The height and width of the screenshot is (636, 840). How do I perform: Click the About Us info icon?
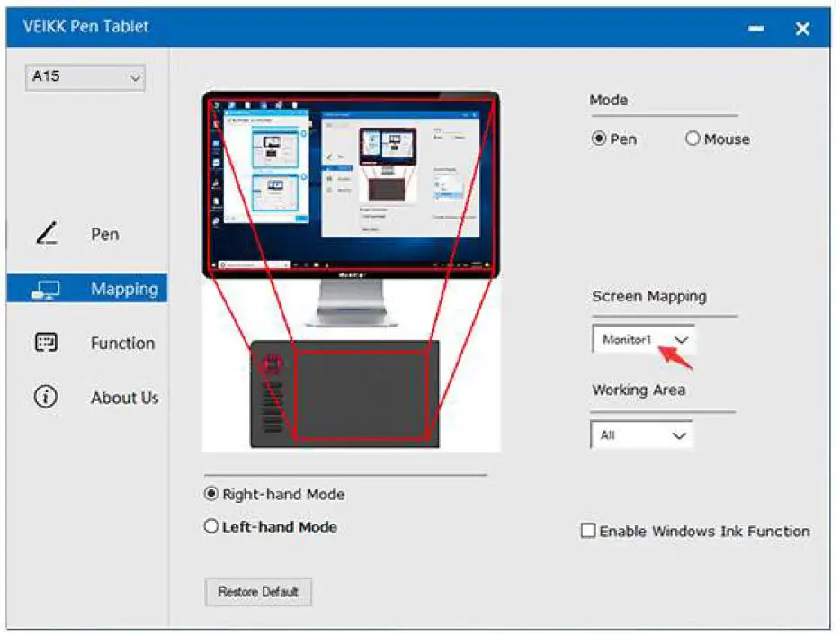[x=46, y=397]
